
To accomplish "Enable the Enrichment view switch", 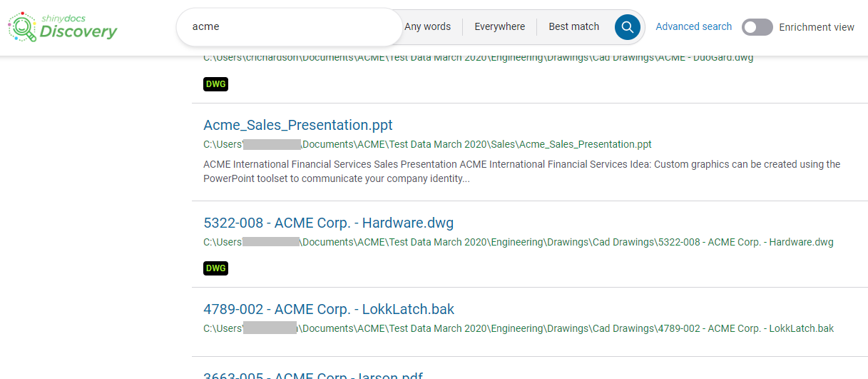I will pos(757,27).
